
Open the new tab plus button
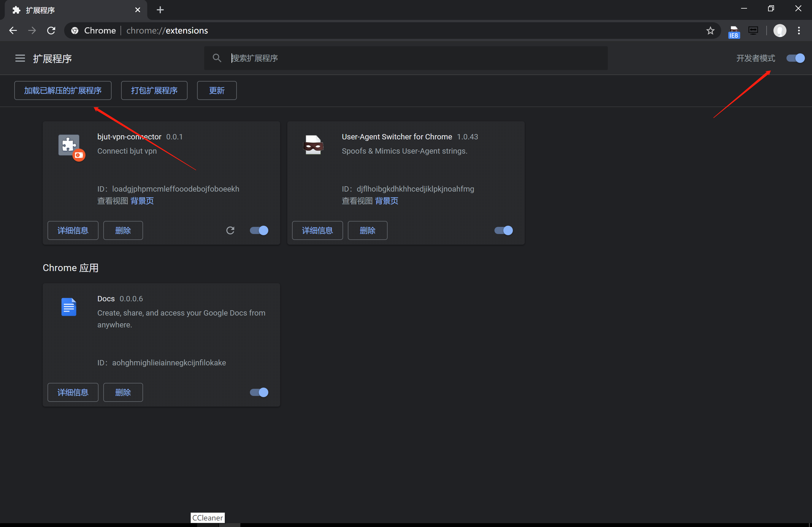[160, 10]
